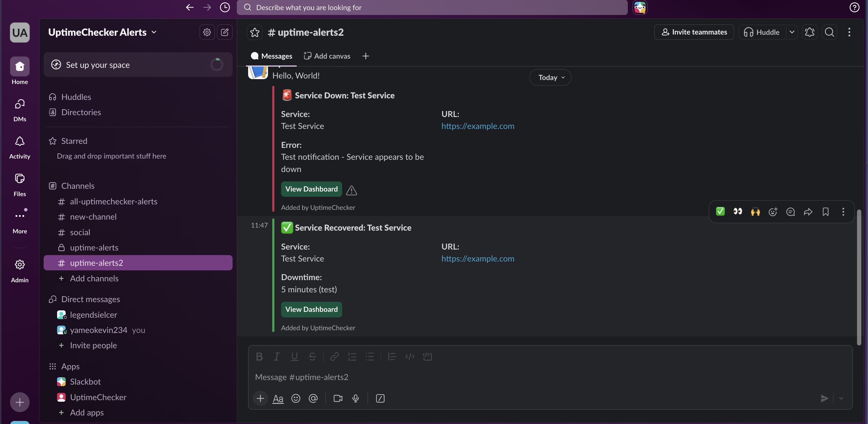Insert an ordered list
Viewport: 868px width, 424px height.
[x=352, y=356]
